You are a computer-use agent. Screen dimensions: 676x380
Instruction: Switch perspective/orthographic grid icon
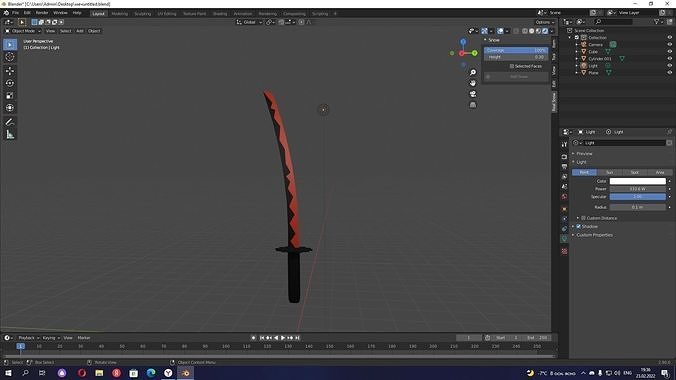(x=473, y=104)
